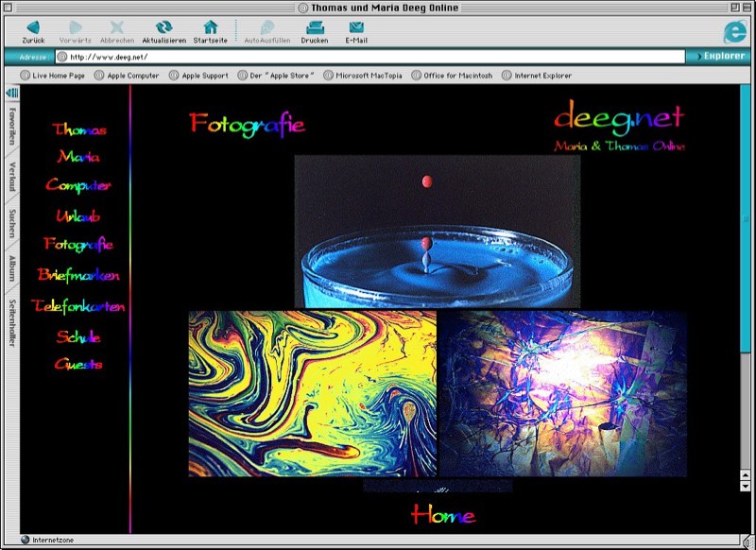The height and width of the screenshot is (550, 756).
Task: Click the Drucken printer icon
Action: pyautogui.click(x=314, y=27)
